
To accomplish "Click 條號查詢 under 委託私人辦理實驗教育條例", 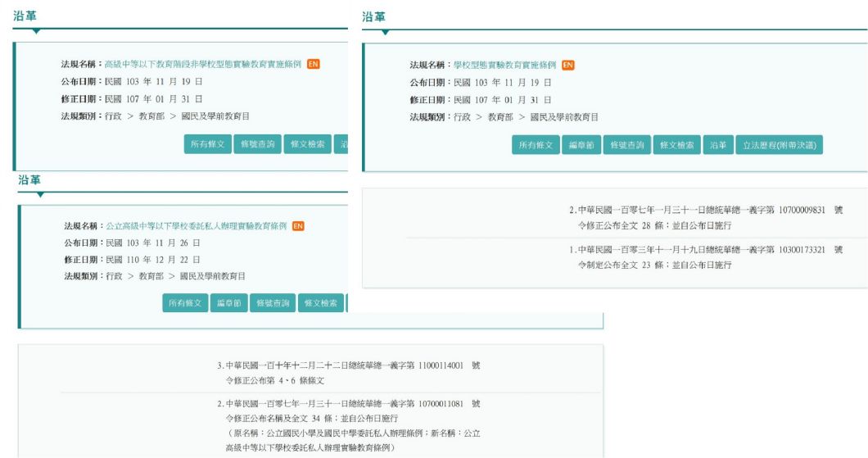I will point(273,303).
